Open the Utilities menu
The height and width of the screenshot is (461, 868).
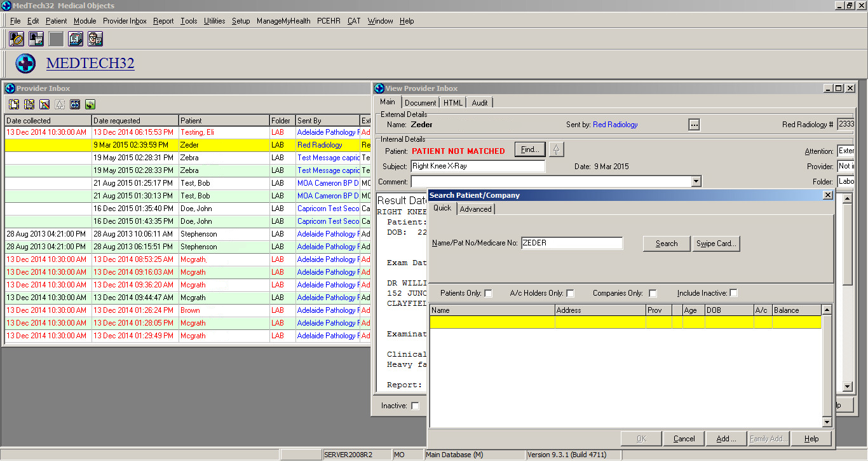(x=214, y=21)
